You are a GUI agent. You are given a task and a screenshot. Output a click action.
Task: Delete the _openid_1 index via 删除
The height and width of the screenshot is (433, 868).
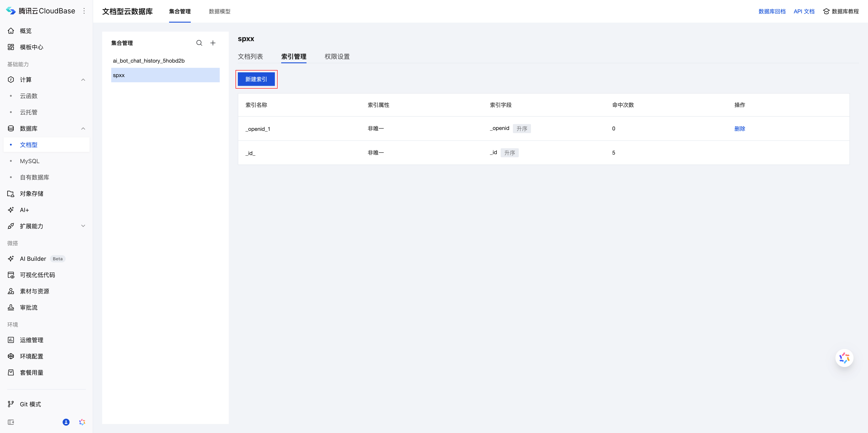click(x=740, y=128)
